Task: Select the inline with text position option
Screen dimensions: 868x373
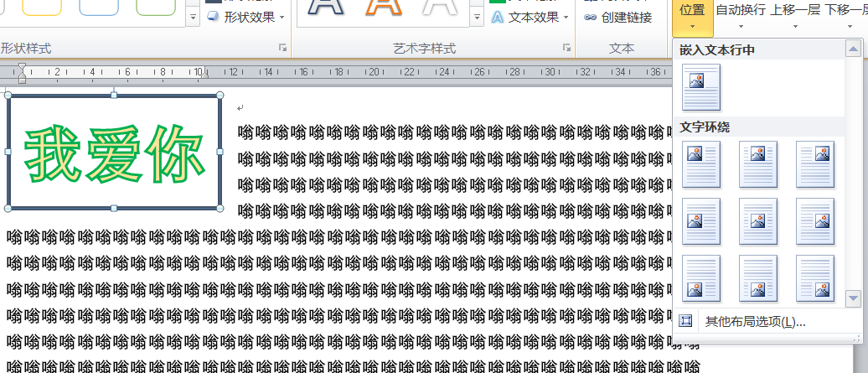Action: click(701, 87)
